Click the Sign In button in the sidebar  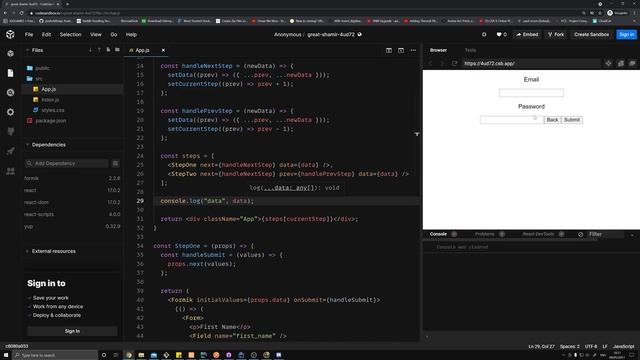click(x=72, y=331)
